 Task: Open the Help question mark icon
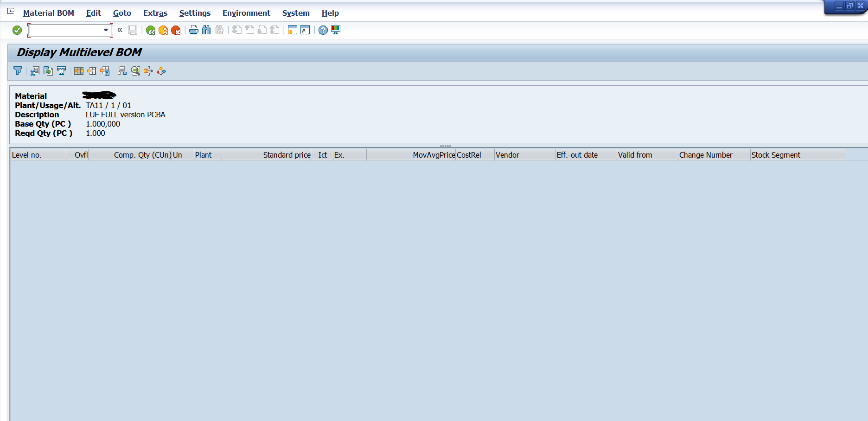click(323, 30)
